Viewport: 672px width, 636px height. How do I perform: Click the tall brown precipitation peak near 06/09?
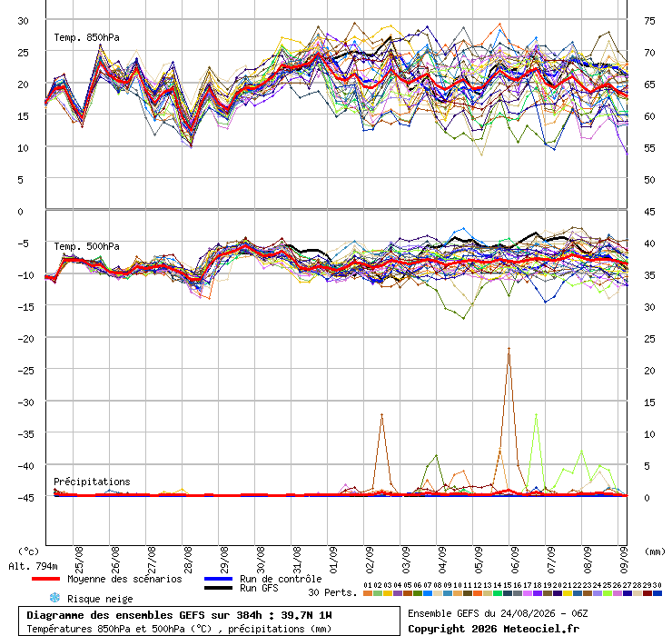click(x=509, y=349)
